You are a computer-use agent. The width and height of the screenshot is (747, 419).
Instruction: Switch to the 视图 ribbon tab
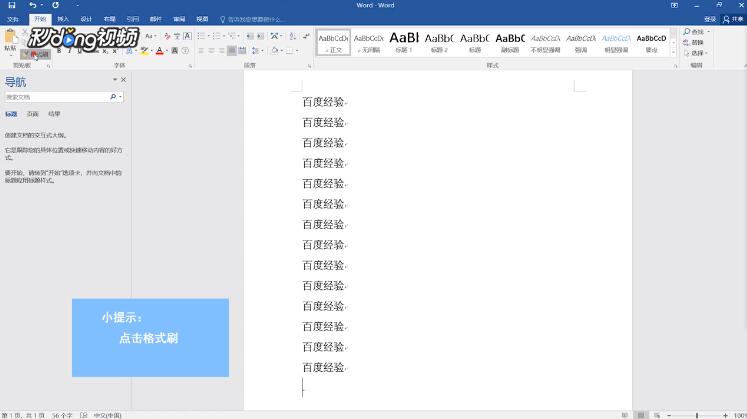[x=202, y=19]
